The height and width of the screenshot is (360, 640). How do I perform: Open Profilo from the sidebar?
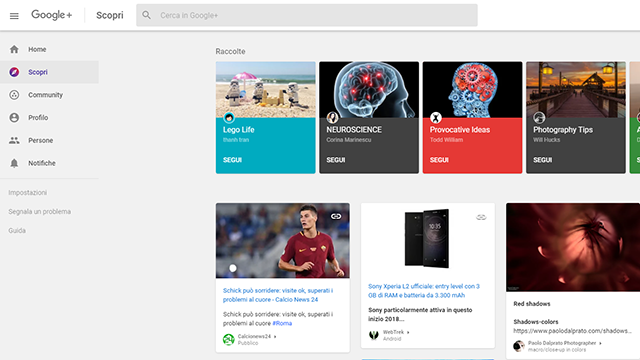(49, 118)
